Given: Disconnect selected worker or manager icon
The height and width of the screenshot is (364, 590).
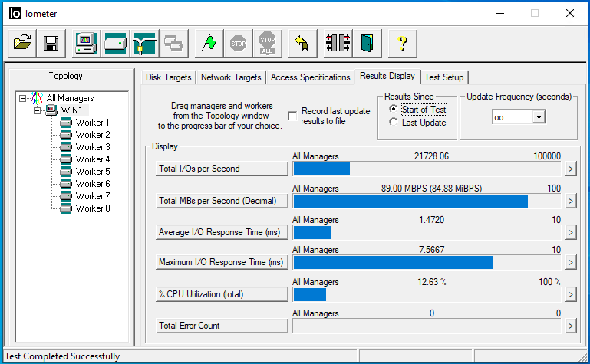Looking at the screenshot, I should (338, 43).
